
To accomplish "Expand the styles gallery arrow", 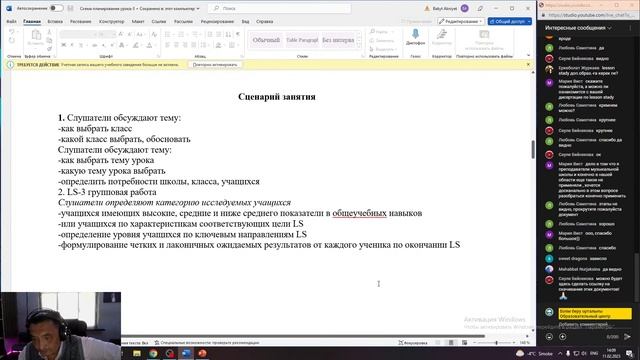I will coord(359,45).
